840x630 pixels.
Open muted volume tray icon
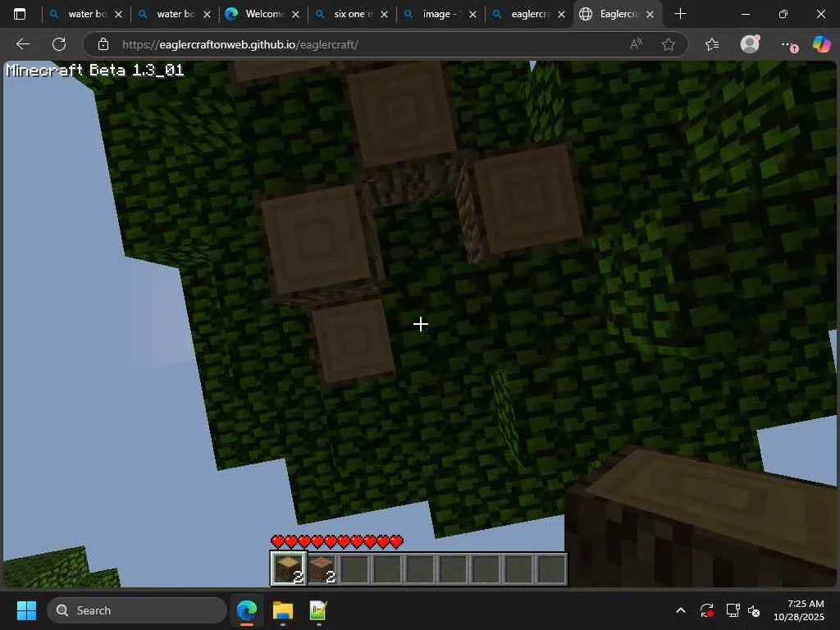click(755, 610)
